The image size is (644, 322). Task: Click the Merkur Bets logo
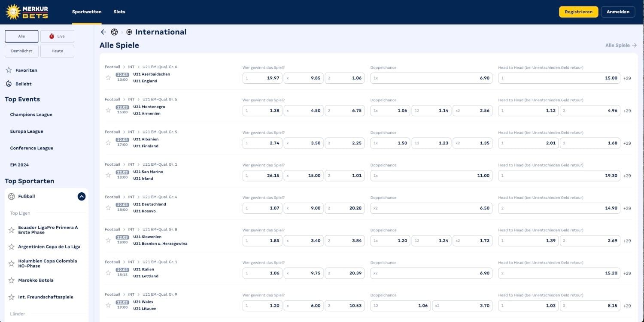[27, 12]
